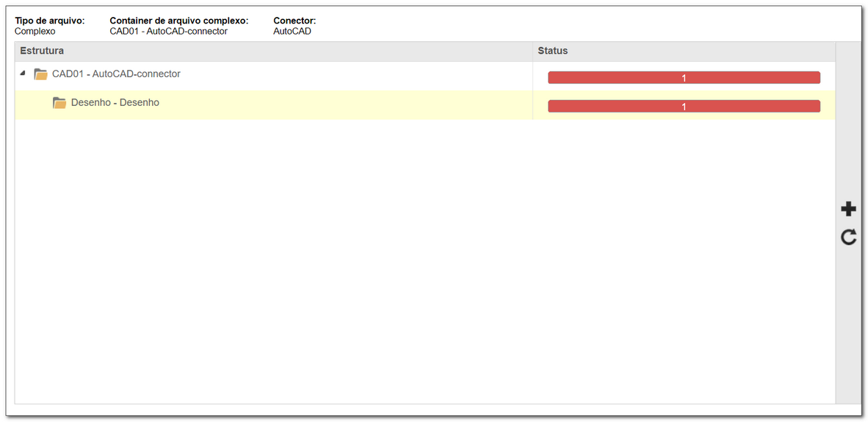Click the AutoCAD connector value
This screenshot has width=868, height=422.
tap(292, 31)
